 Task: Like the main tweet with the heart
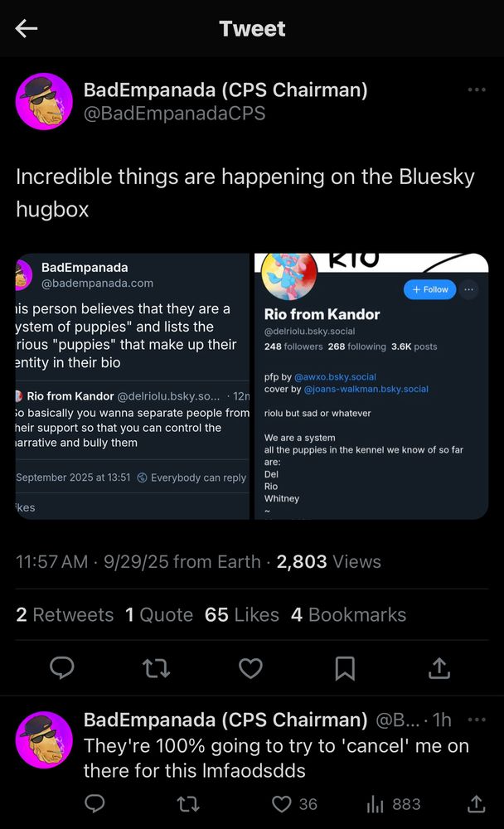click(x=250, y=669)
